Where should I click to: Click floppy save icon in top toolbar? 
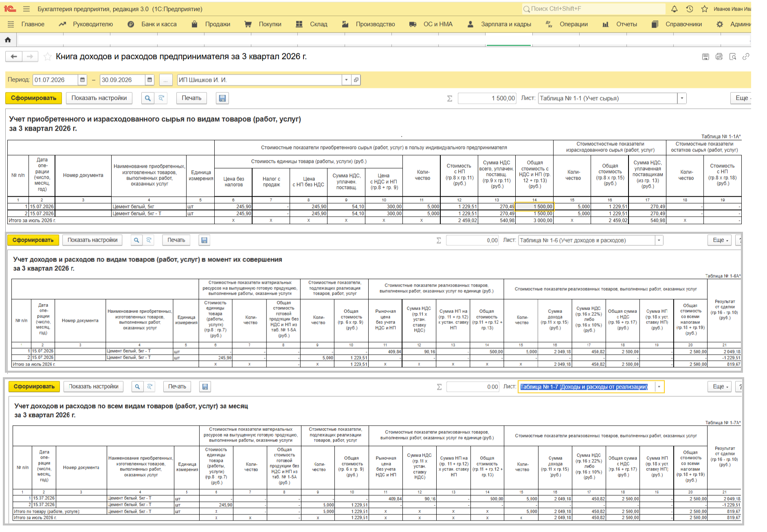[x=222, y=98]
